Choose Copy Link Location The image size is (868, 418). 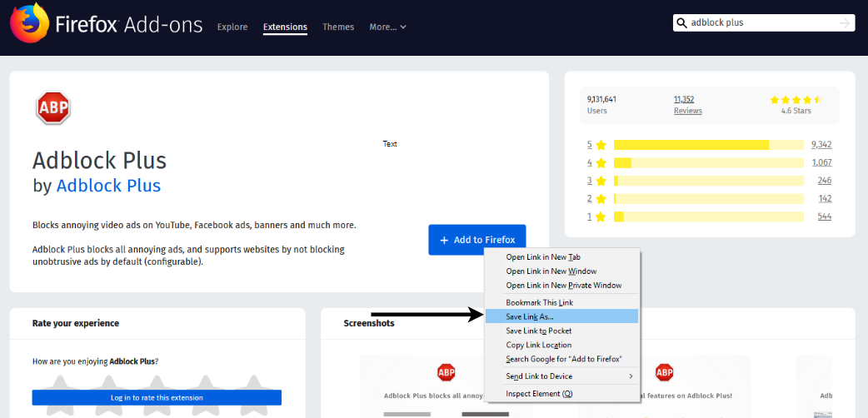pyautogui.click(x=561, y=345)
